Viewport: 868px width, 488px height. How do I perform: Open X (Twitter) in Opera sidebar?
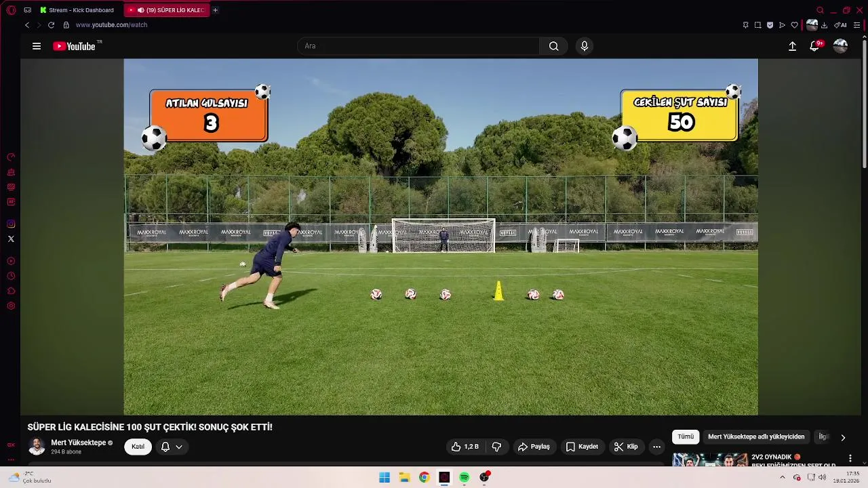tap(11, 239)
